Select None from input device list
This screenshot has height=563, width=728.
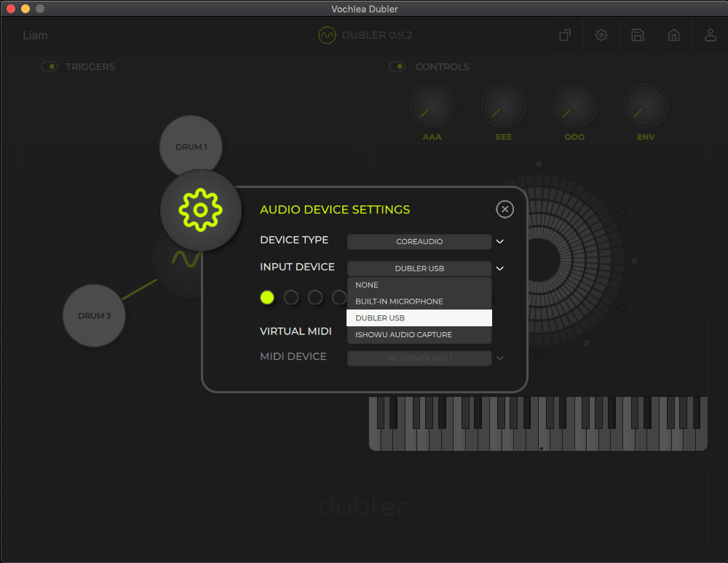point(419,285)
